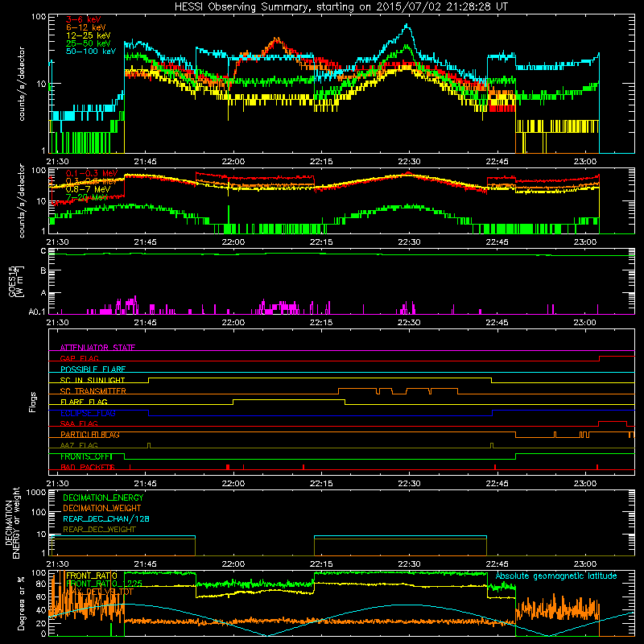Click the MAX_DET_VS_TOT legend label
The image size is (644, 644).
(x=100, y=592)
